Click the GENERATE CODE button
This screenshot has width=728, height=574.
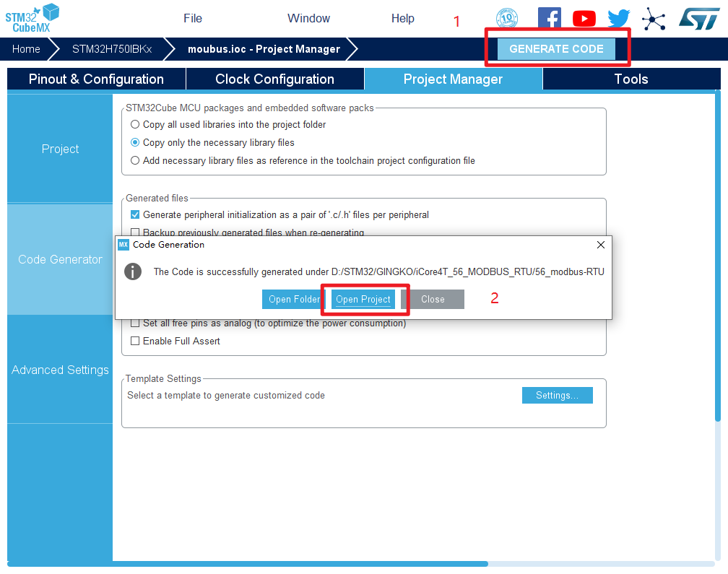pyautogui.click(x=556, y=49)
